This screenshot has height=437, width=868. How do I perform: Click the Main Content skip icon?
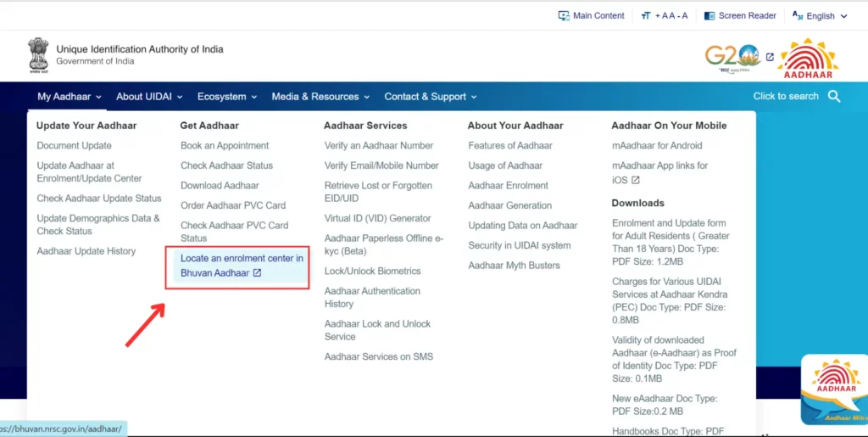click(564, 15)
